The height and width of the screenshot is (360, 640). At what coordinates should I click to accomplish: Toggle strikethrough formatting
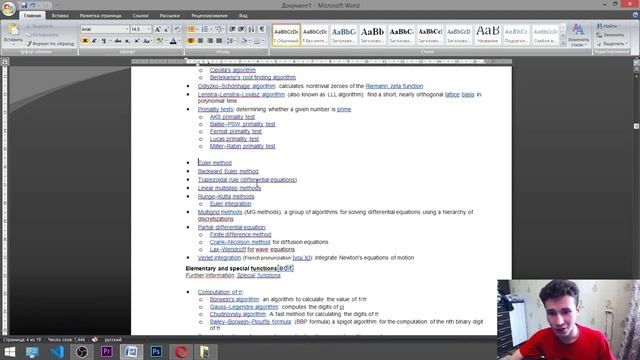[x=118, y=41]
